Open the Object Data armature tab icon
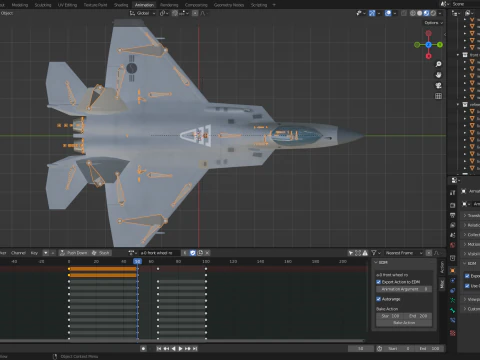This screenshot has width=480, height=360. tap(452, 300)
